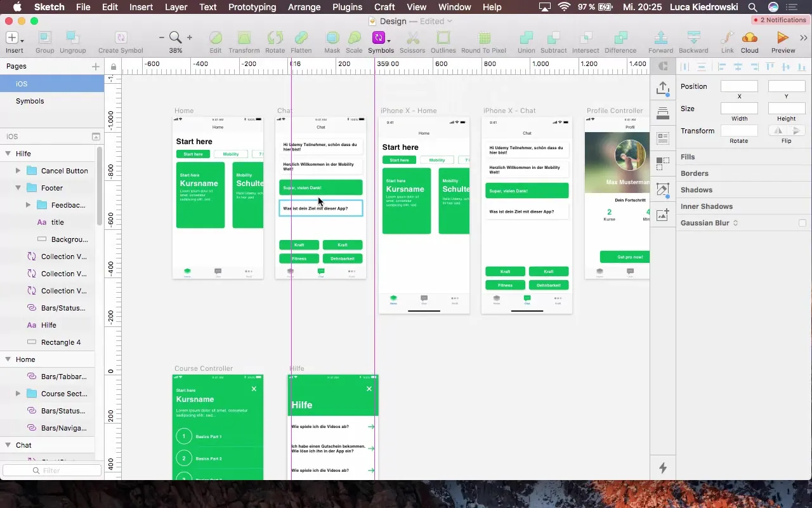Image resolution: width=812 pixels, height=508 pixels.
Task: Select the Scissors tool
Action: tap(412, 38)
